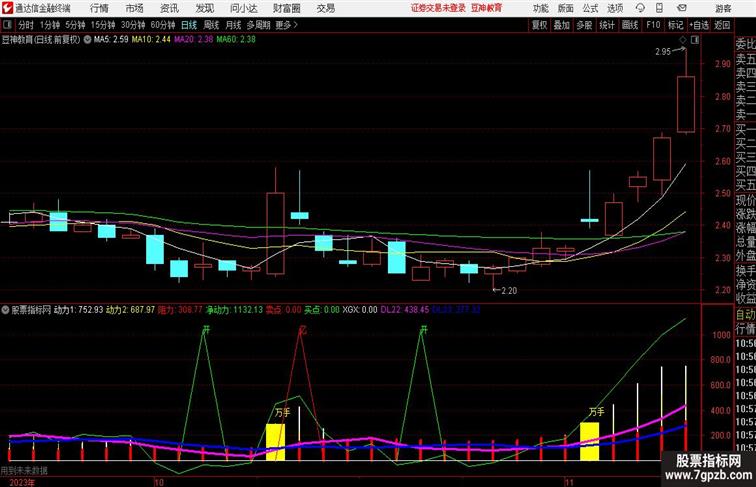Click the 标记 mark button
This screenshot has width=756, height=487.
pos(675,25)
